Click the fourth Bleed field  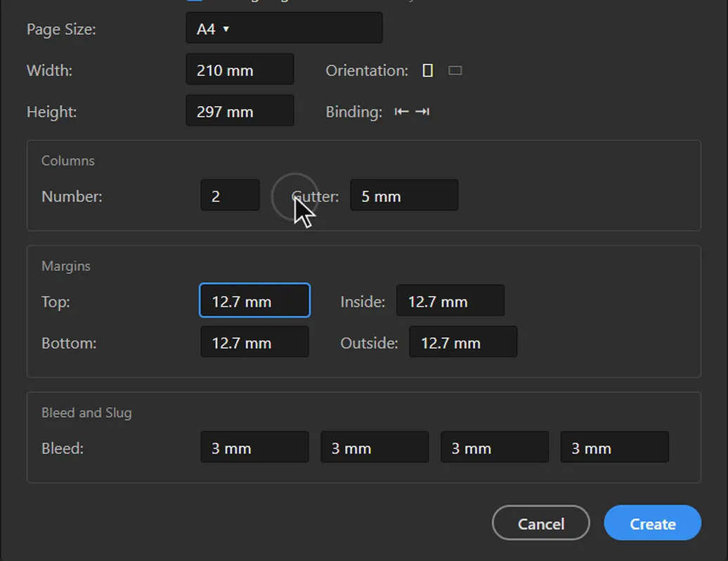point(615,448)
